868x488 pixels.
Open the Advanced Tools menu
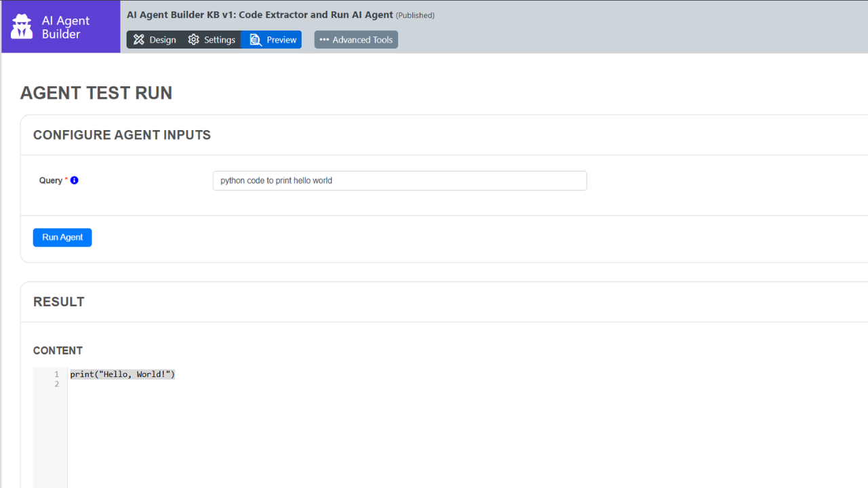pos(356,40)
